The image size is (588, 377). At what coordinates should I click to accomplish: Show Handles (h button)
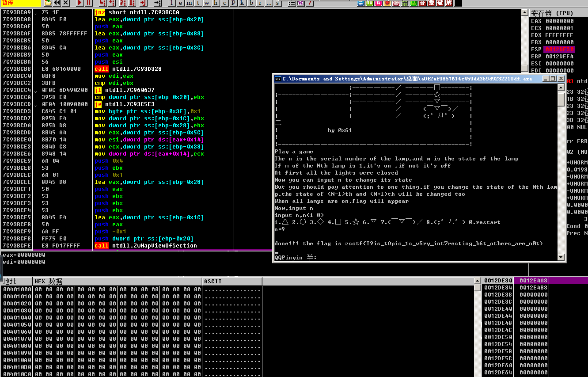click(x=215, y=3)
